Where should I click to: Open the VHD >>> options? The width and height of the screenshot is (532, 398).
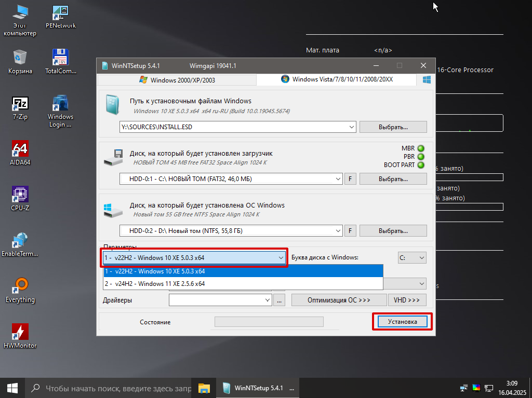(x=407, y=300)
